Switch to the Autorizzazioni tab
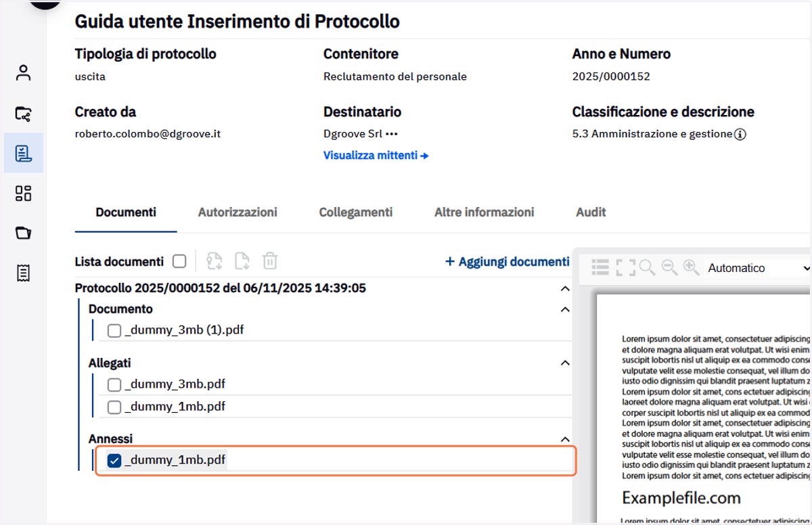The width and height of the screenshot is (812, 525). pyautogui.click(x=238, y=212)
